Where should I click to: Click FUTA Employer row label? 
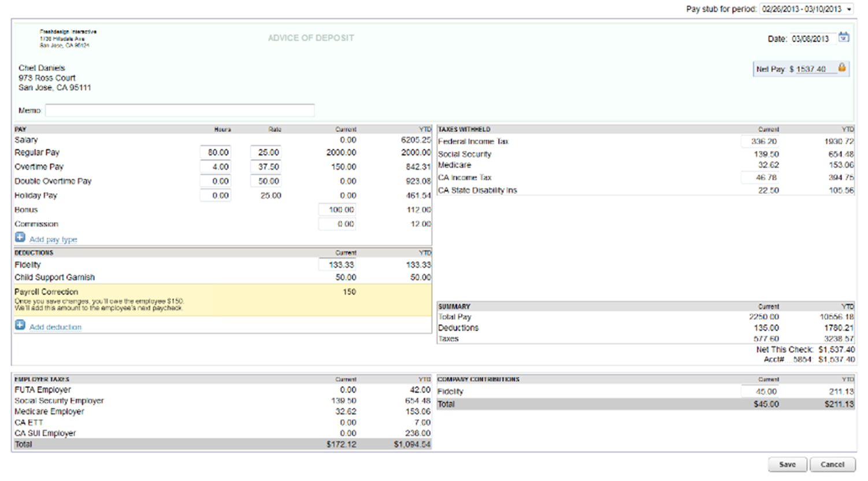tap(43, 390)
